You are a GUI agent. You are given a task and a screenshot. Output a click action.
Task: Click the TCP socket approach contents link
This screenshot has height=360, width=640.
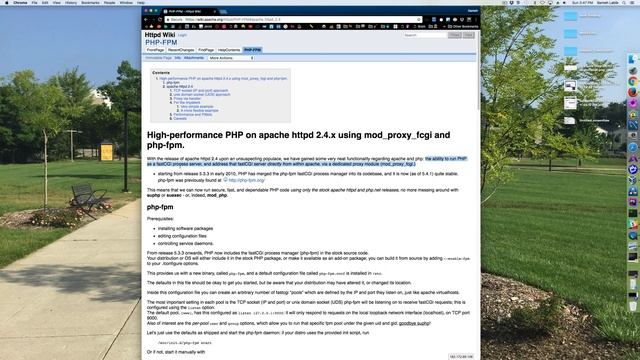pyautogui.click(x=201, y=91)
